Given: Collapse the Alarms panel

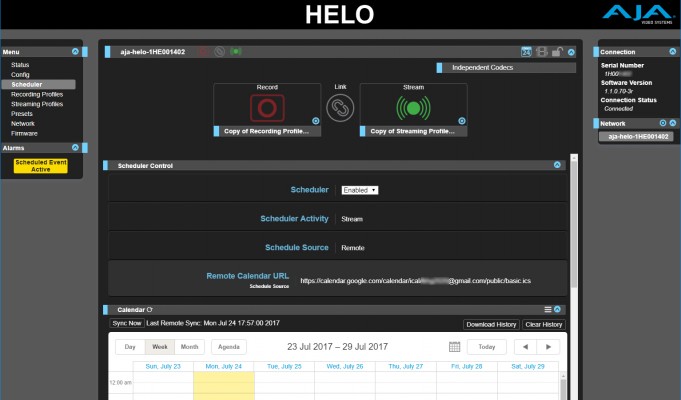Looking at the screenshot, I should click(75, 148).
